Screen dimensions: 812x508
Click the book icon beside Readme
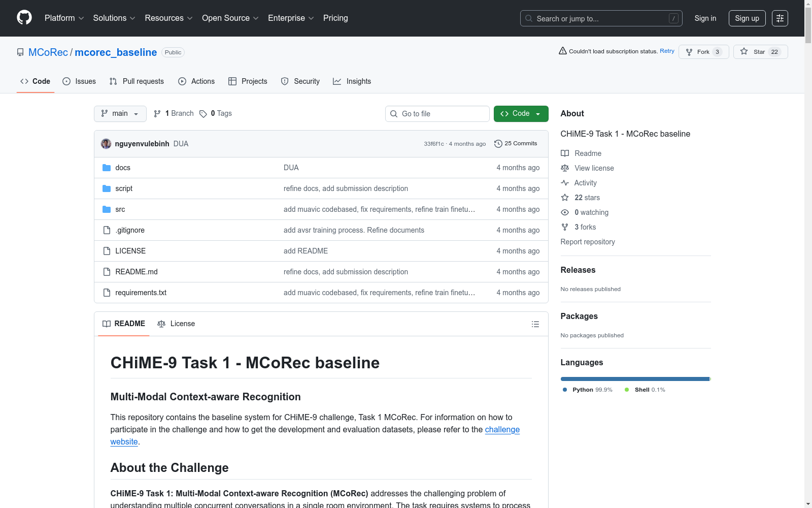[x=565, y=153]
